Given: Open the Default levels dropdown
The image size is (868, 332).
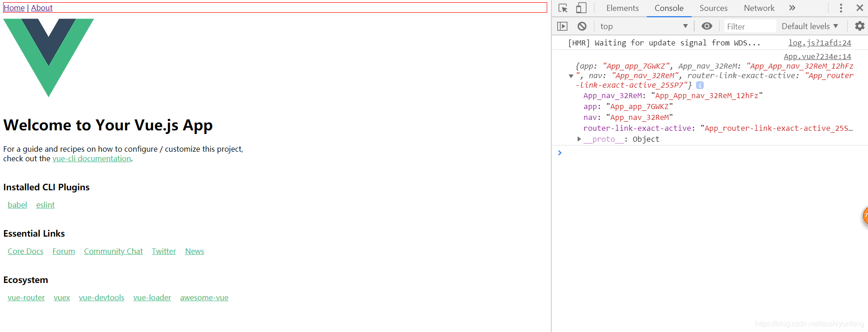Looking at the screenshot, I should [x=810, y=26].
